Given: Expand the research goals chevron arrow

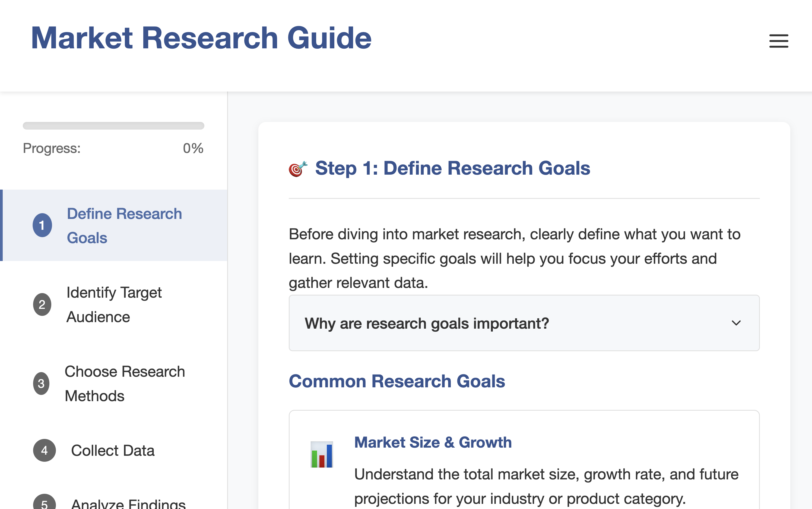Looking at the screenshot, I should (736, 323).
